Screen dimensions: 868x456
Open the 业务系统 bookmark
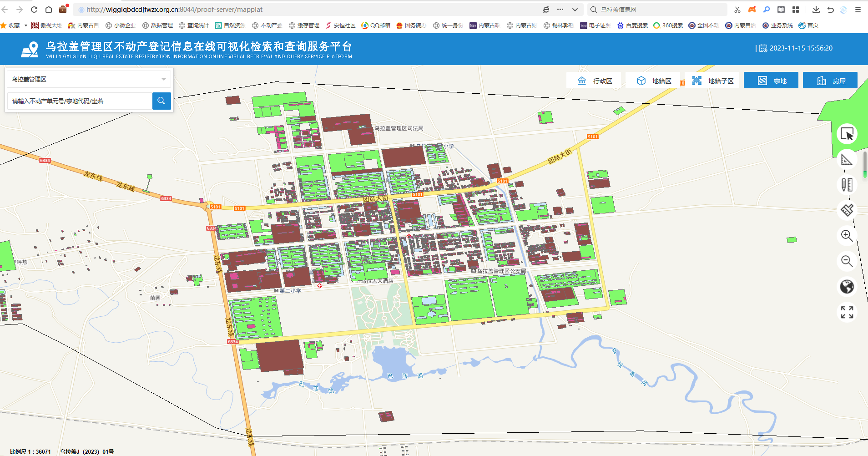pos(777,25)
